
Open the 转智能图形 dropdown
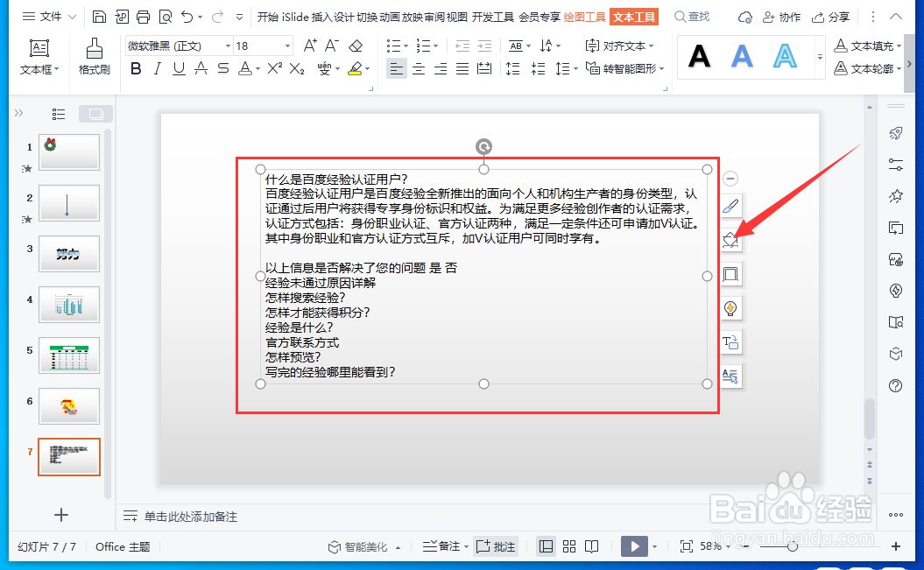[624, 69]
